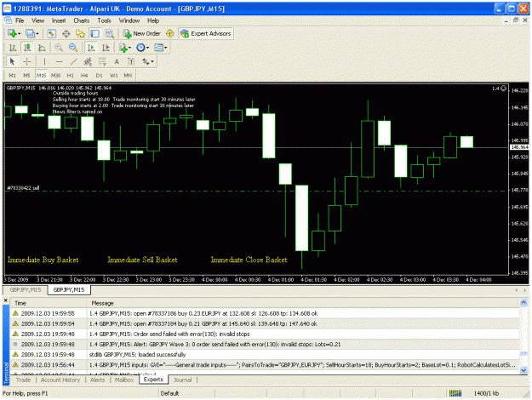Image resolution: width=532 pixels, height=400 pixels.
Task: Select the Cursor arrow tool
Action: [13, 62]
